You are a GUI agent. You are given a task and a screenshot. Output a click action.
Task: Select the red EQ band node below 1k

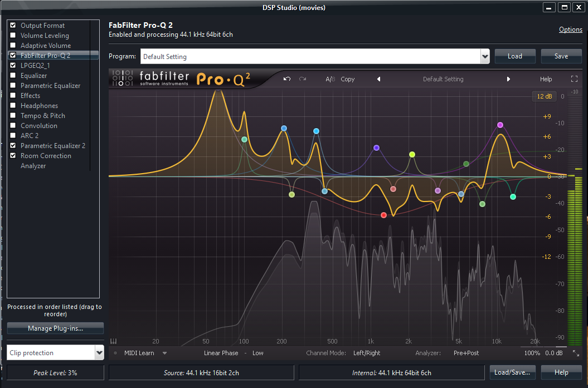(383, 215)
